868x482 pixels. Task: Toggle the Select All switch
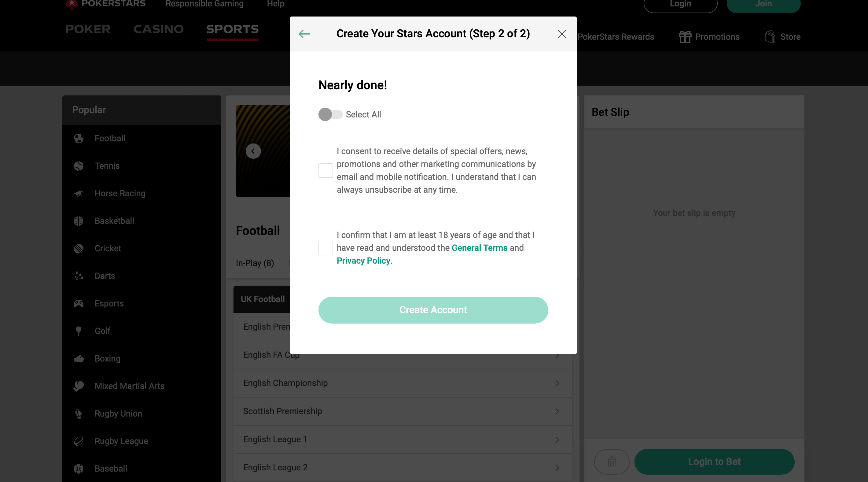(329, 114)
